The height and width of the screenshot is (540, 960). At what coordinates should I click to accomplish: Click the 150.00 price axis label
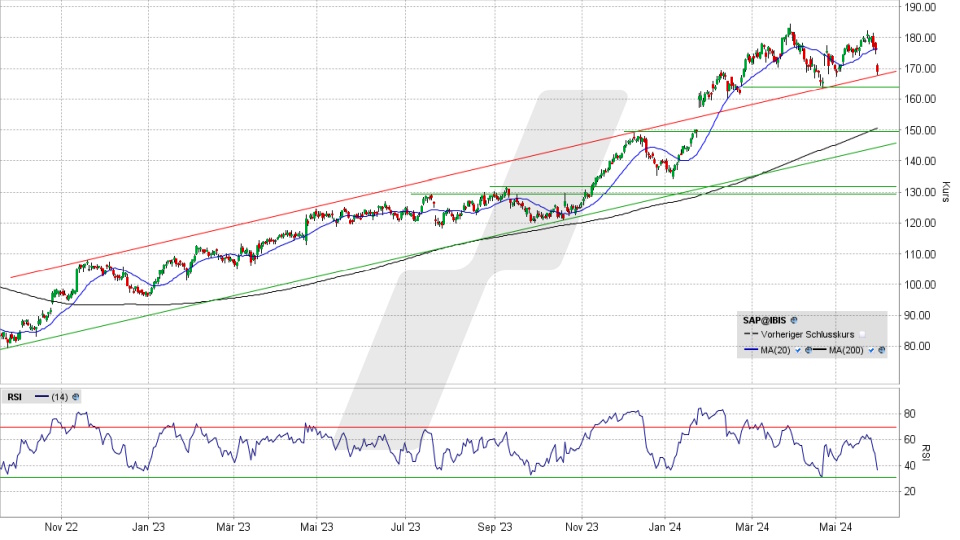point(921,130)
